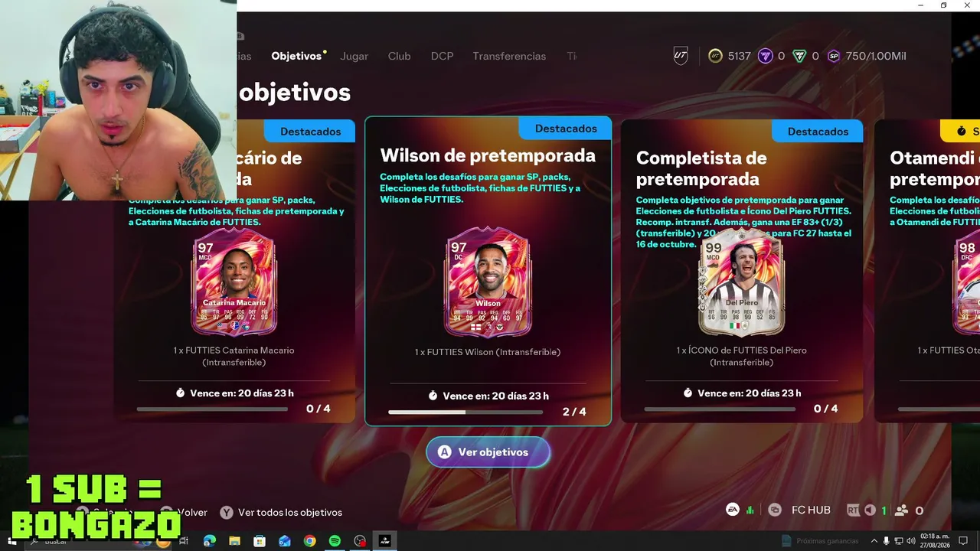This screenshot has height=551, width=980.
Task: Click the 5137 coin balance
Action: click(740, 56)
